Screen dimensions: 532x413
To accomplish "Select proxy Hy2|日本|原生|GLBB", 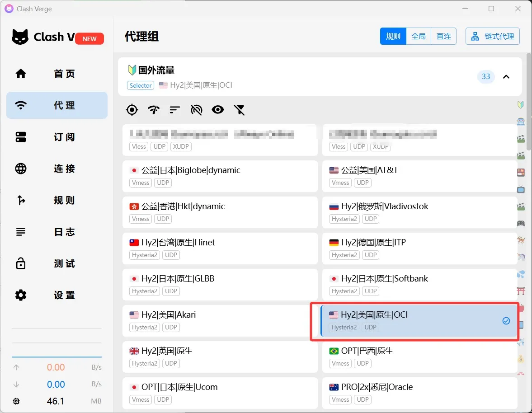I will (x=220, y=285).
